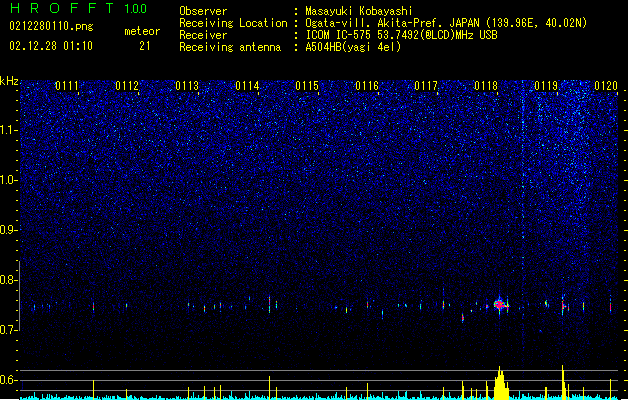Click the kHz axis unit label

tap(9, 81)
